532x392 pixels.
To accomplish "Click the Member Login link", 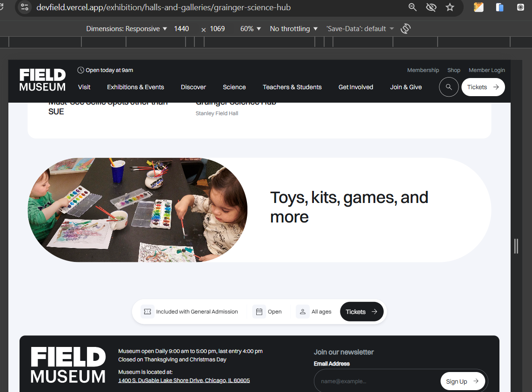I will click(x=486, y=70).
